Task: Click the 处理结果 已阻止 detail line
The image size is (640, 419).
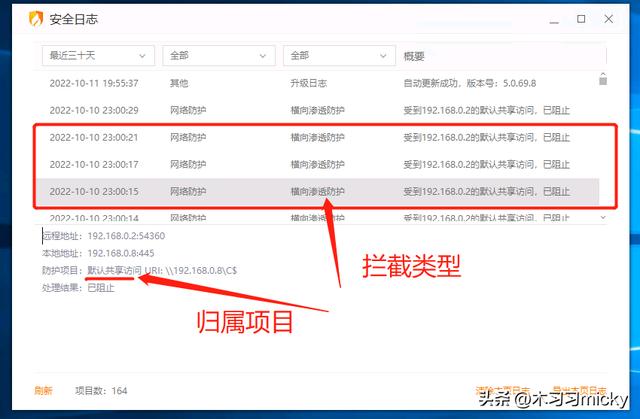Action: (x=78, y=288)
